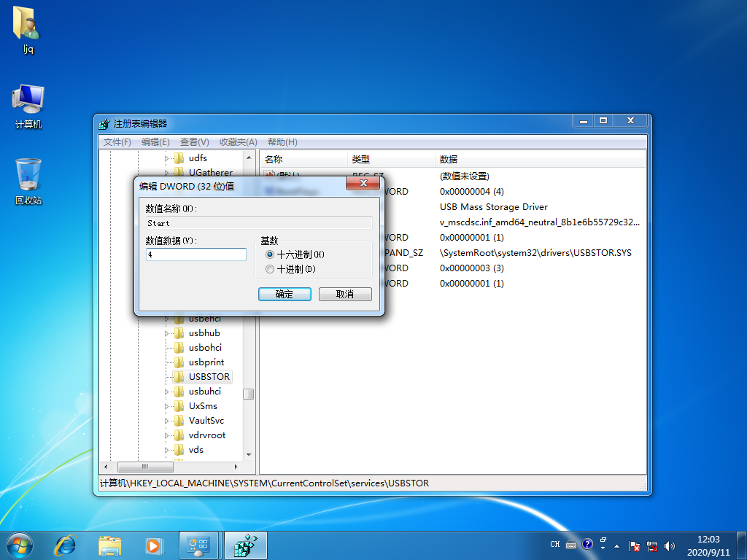This screenshot has width=747, height=560.
Task: Click the volume icon in the system tray
Action: tap(670, 545)
